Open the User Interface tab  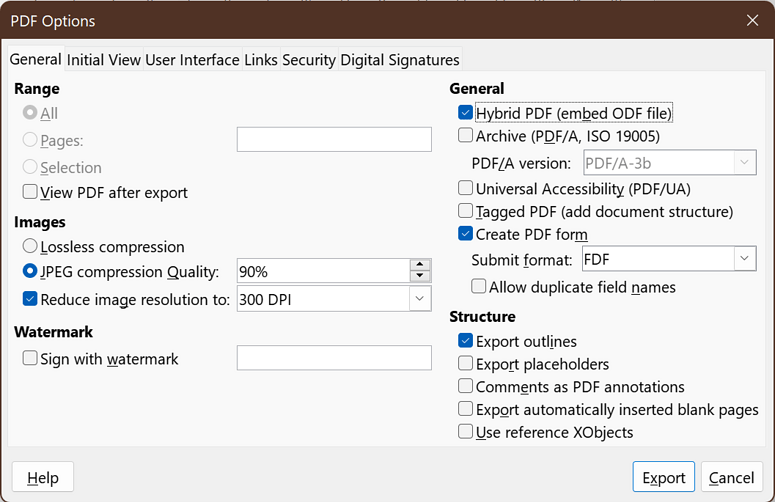[x=192, y=60]
